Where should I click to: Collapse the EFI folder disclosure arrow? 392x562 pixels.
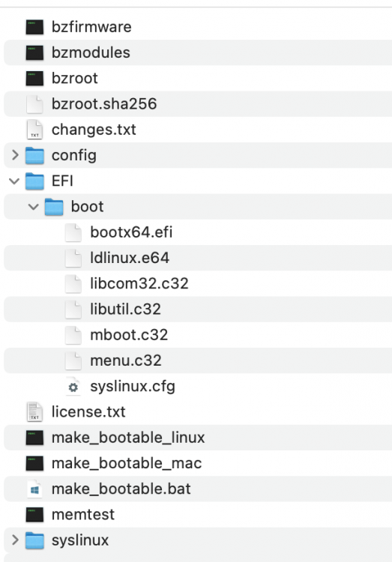pos(14,181)
